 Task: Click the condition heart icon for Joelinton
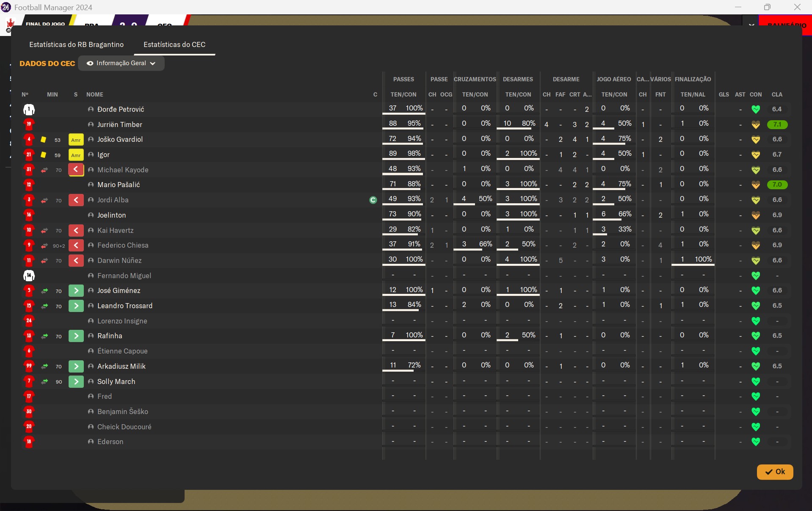click(x=756, y=215)
